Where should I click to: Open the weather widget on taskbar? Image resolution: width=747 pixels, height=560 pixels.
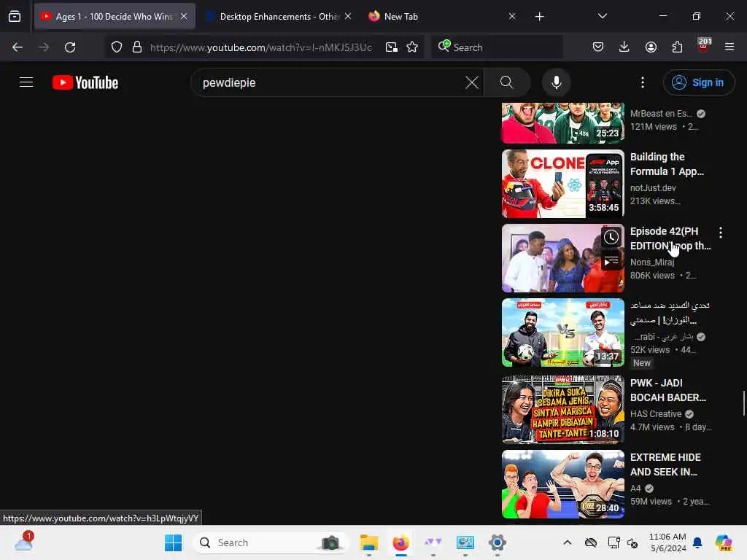(24, 542)
